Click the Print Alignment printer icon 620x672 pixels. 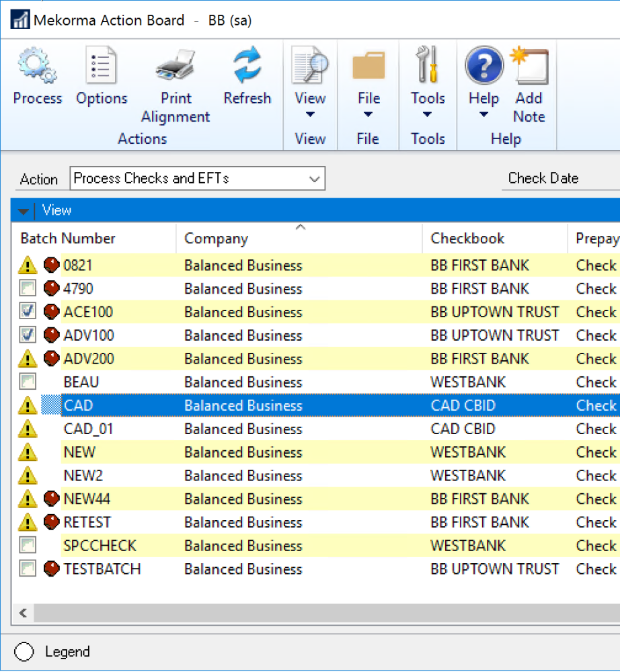(176, 65)
